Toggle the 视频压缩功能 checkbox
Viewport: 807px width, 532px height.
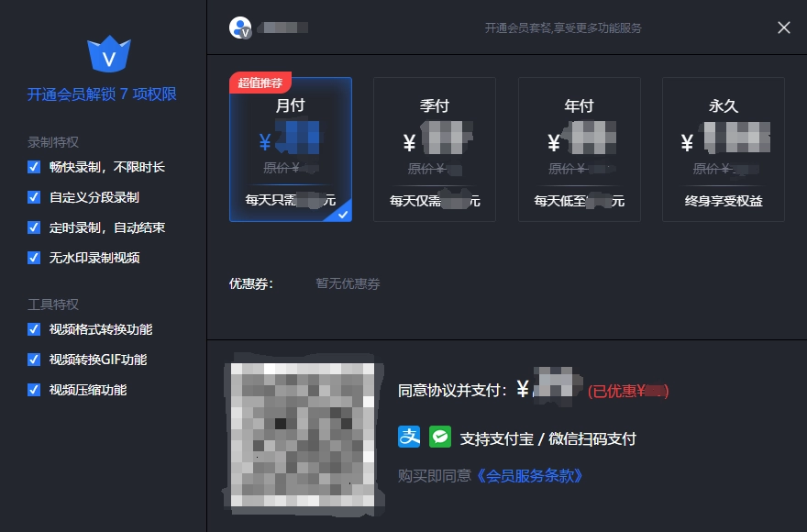pyautogui.click(x=34, y=390)
